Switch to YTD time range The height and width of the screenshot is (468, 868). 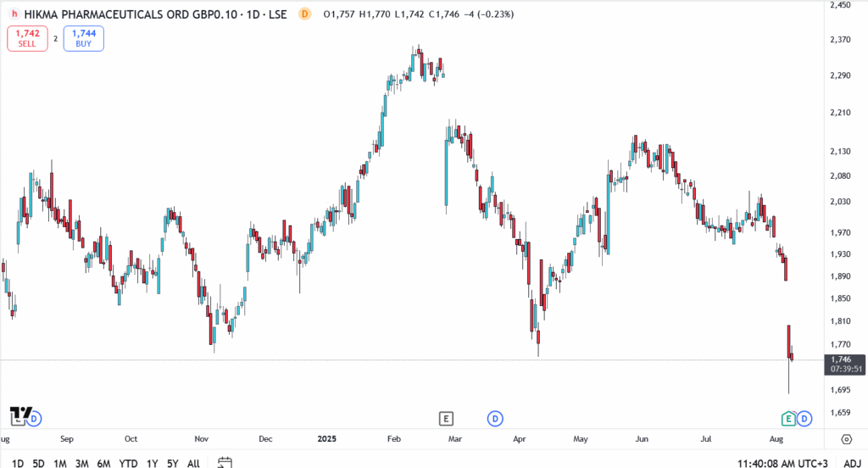click(128, 463)
